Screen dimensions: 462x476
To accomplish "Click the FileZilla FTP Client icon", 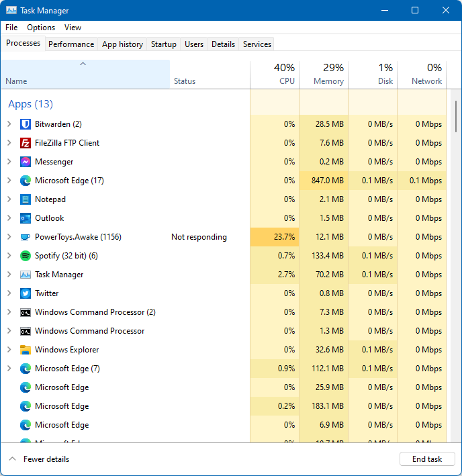I will (x=26, y=143).
